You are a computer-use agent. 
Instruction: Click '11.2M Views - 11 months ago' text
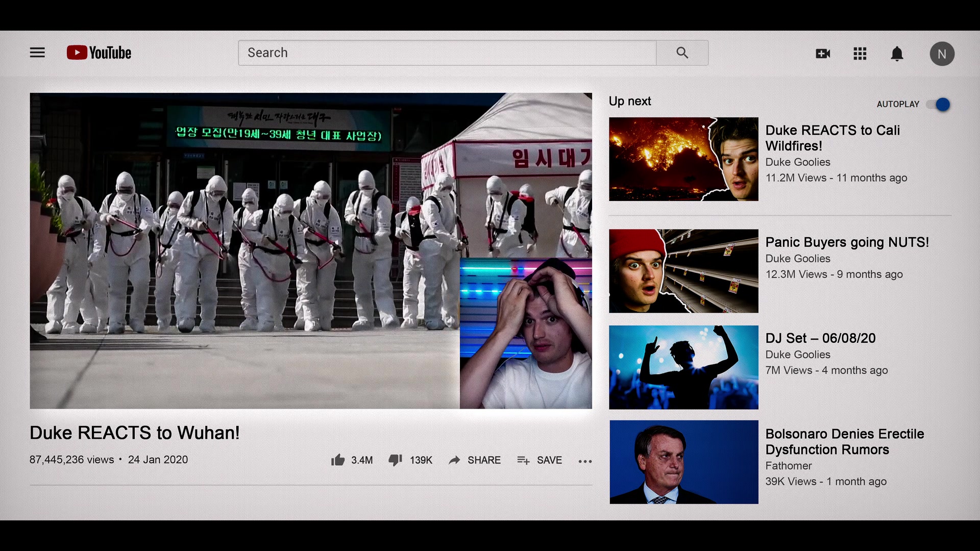[x=837, y=178]
